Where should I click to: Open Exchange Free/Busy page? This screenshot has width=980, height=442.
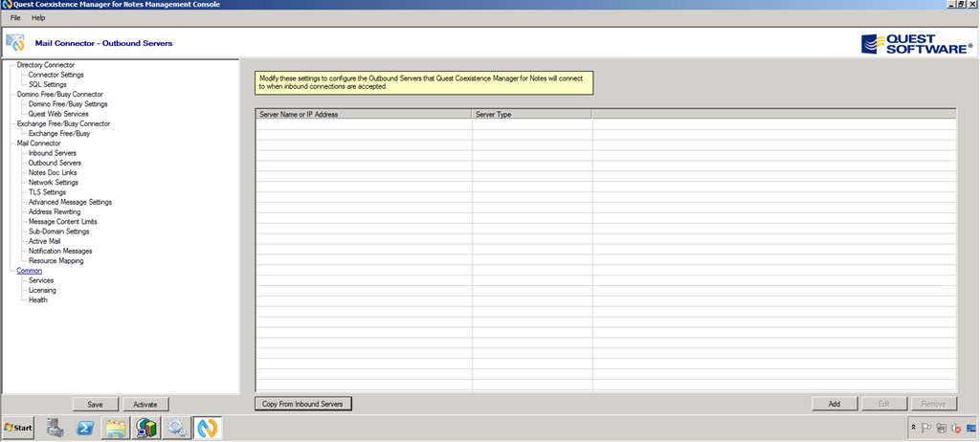(x=59, y=134)
